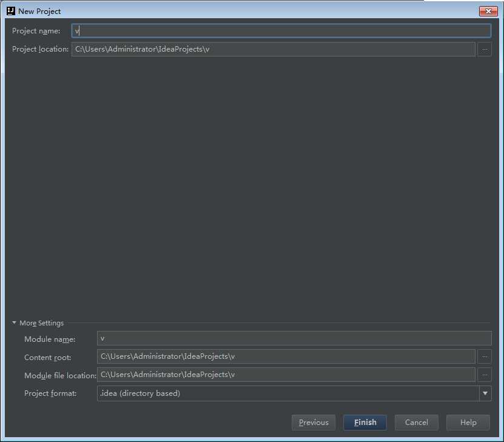Click the IntelliJ IDEA title bar icon
The width and height of the screenshot is (504, 442).
10,11
